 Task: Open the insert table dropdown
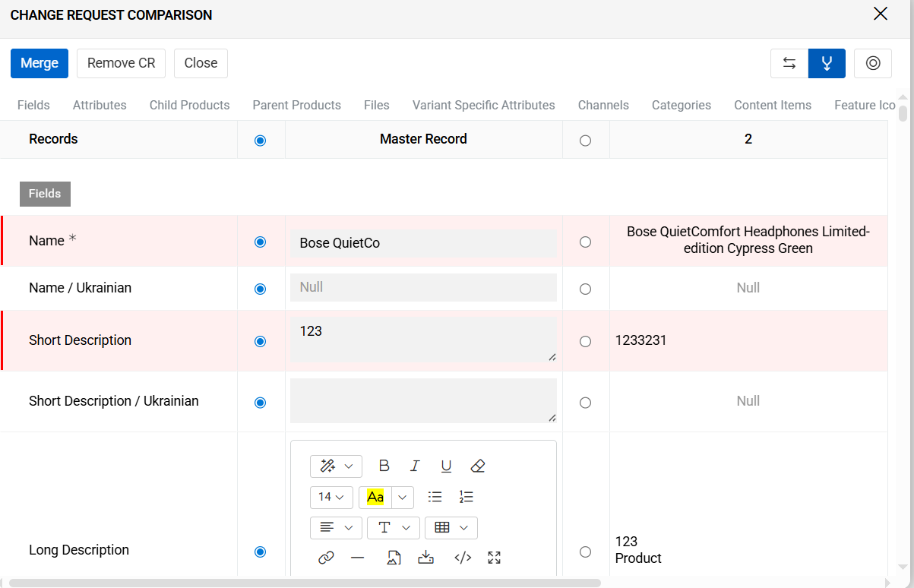[x=451, y=527]
